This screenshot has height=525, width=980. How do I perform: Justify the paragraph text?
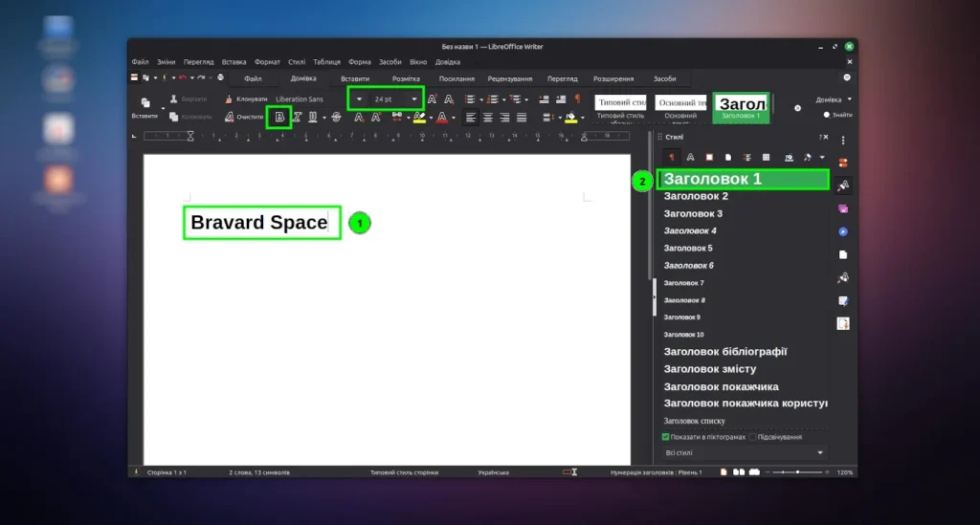tap(522, 118)
